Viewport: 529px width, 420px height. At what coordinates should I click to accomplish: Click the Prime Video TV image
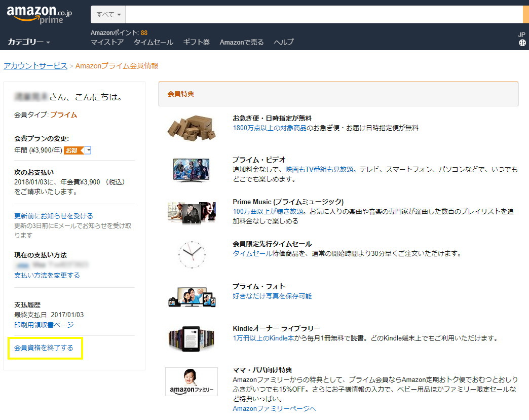coord(192,170)
